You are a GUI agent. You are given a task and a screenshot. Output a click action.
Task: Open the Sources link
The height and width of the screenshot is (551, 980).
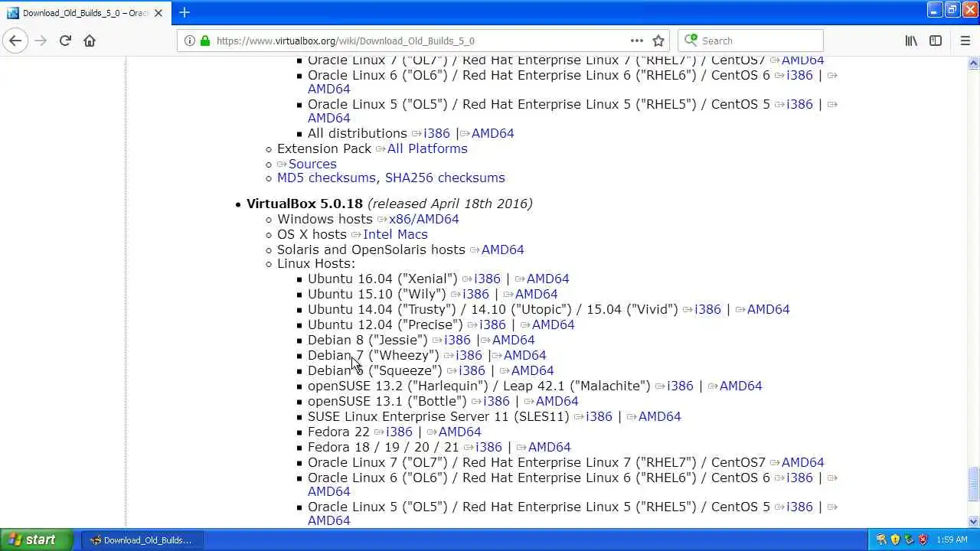[x=312, y=164]
